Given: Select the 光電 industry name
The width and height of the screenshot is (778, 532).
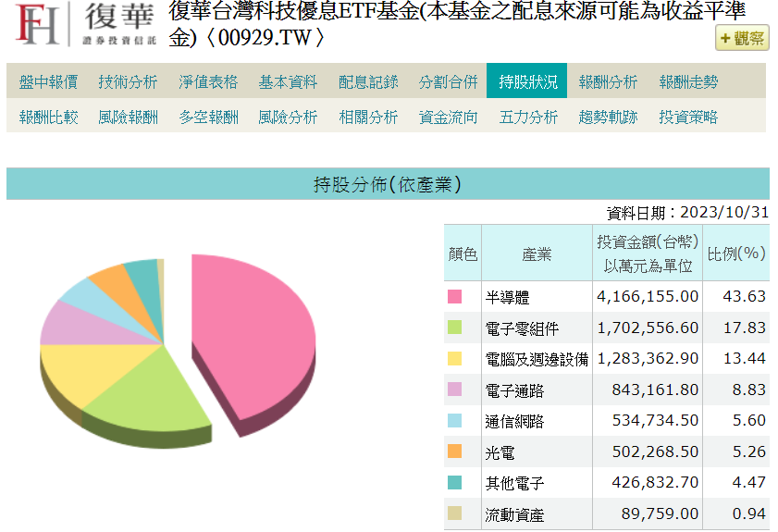Looking at the screenshot, I should [500, 452].
